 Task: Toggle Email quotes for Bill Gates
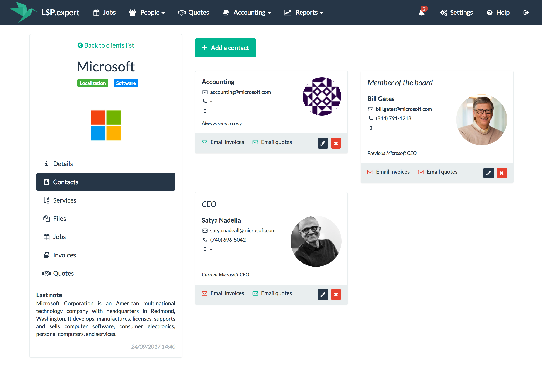[438, 172]
